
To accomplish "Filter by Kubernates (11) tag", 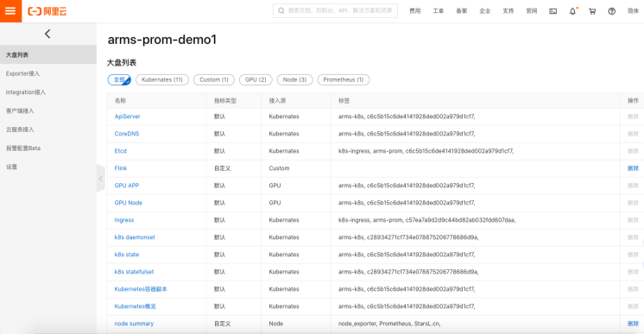I will pos(162,79).
